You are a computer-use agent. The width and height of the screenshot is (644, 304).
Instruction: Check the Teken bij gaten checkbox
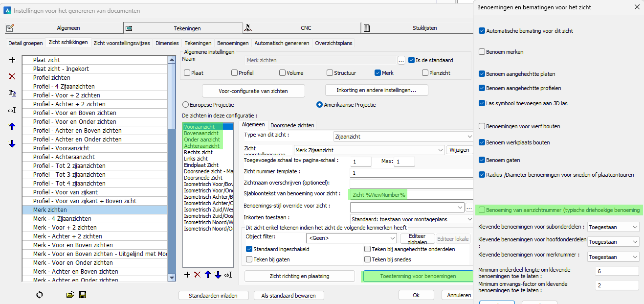(249, 259)
